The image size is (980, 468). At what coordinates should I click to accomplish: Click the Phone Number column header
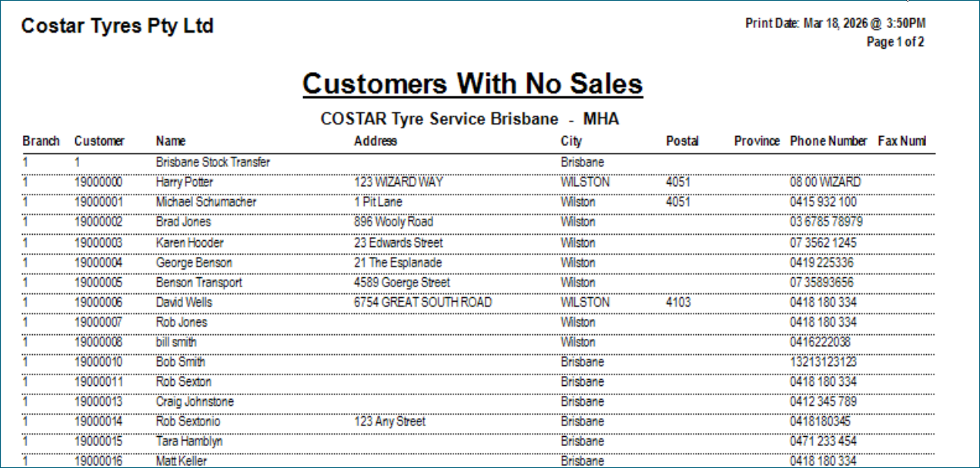828,141
